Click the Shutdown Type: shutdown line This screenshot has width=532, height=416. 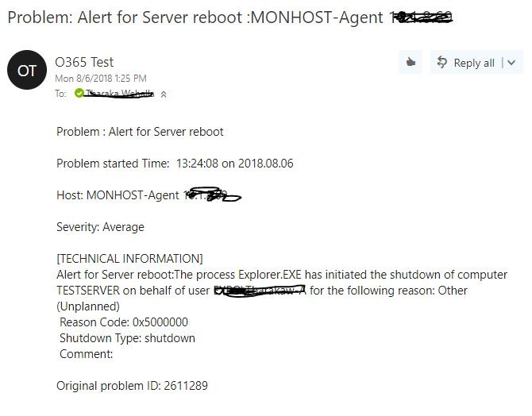coord(127,338)
